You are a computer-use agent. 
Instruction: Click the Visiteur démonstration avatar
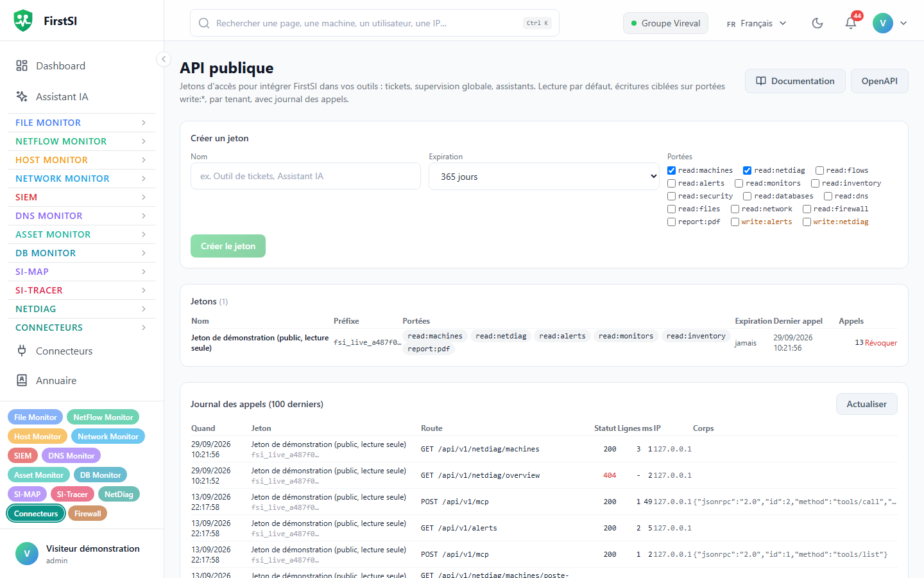(27, 554)
